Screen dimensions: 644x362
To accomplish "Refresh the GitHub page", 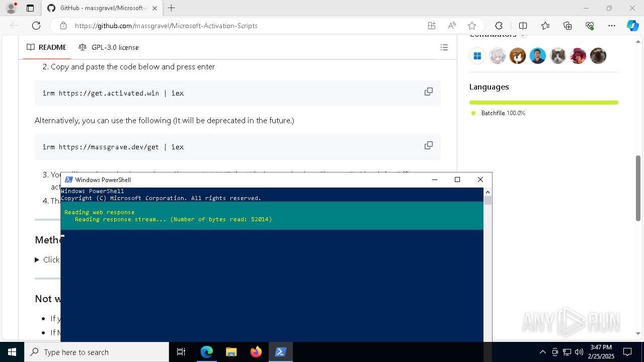I will (x=36, y=26).
